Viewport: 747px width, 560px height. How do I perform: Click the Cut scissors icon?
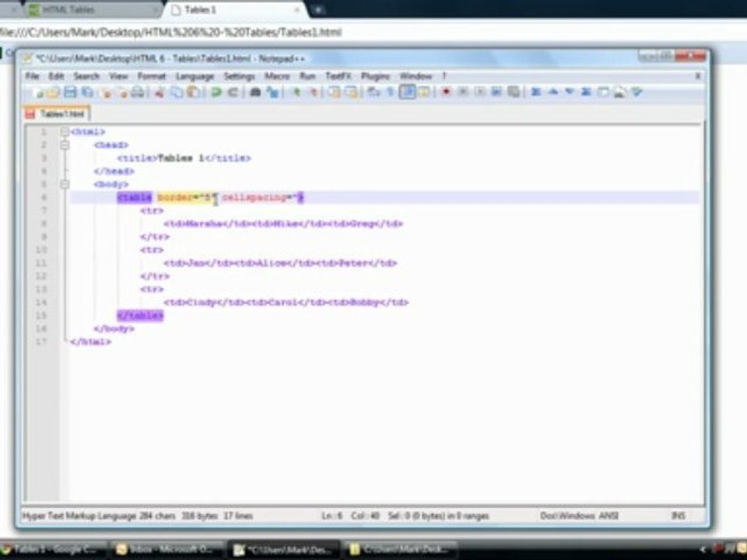click(x=159, y=92)
